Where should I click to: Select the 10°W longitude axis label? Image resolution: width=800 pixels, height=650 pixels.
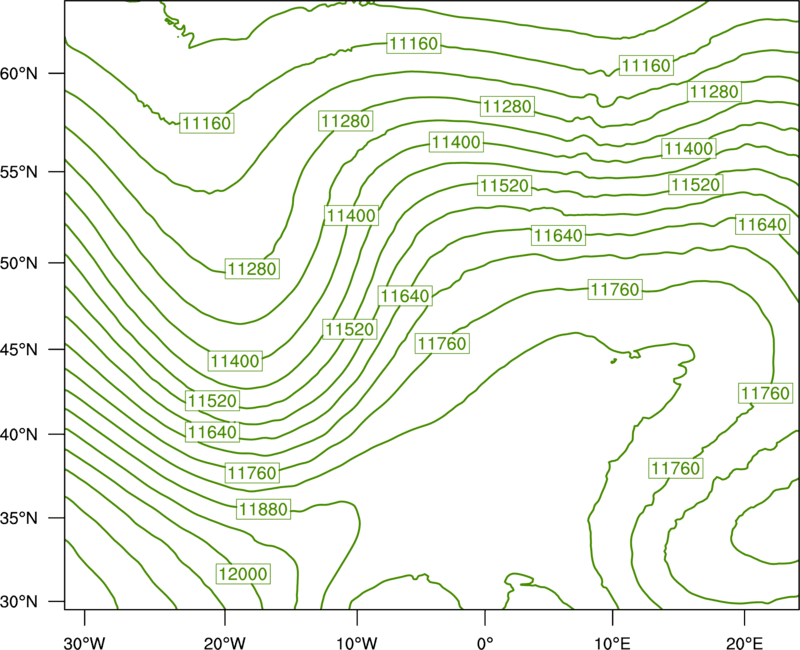pyautogui.click(x=357, y=643)
